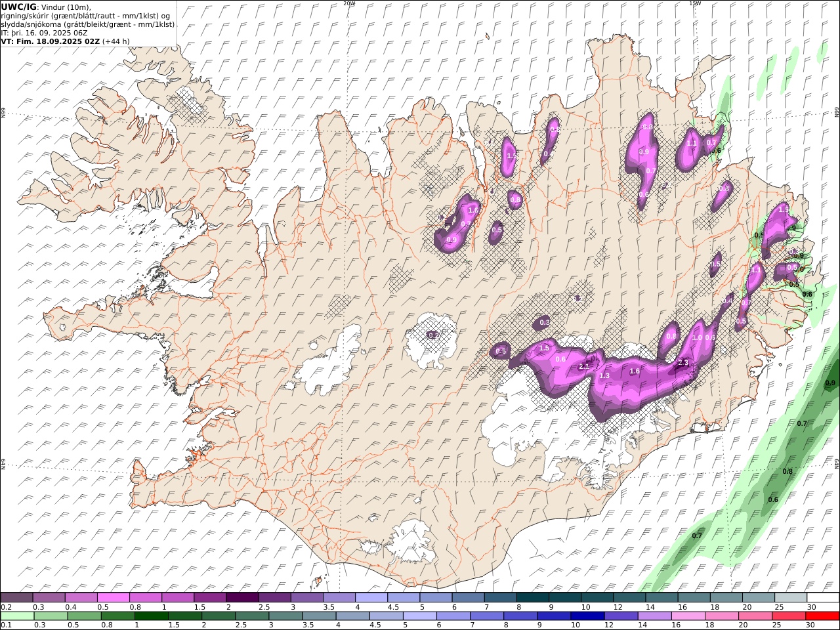Screen dimensions: 840x630
Task: Click the "0.2" value on the central glacier
Action: click(x=433, y=335)
